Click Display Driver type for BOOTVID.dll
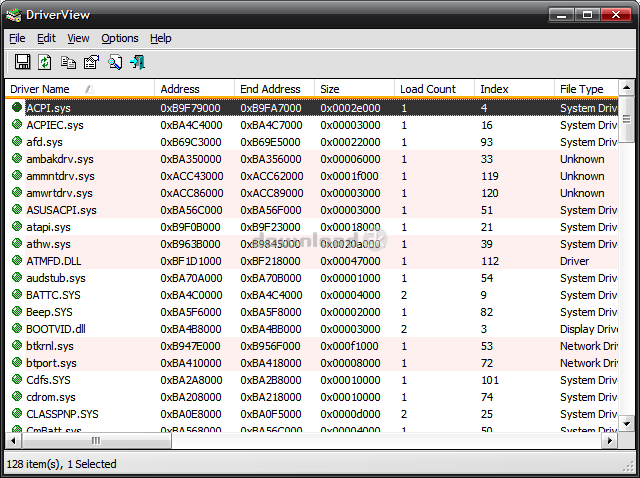The height and width of the screenshot is (478, 640). (x=589, y=329)
